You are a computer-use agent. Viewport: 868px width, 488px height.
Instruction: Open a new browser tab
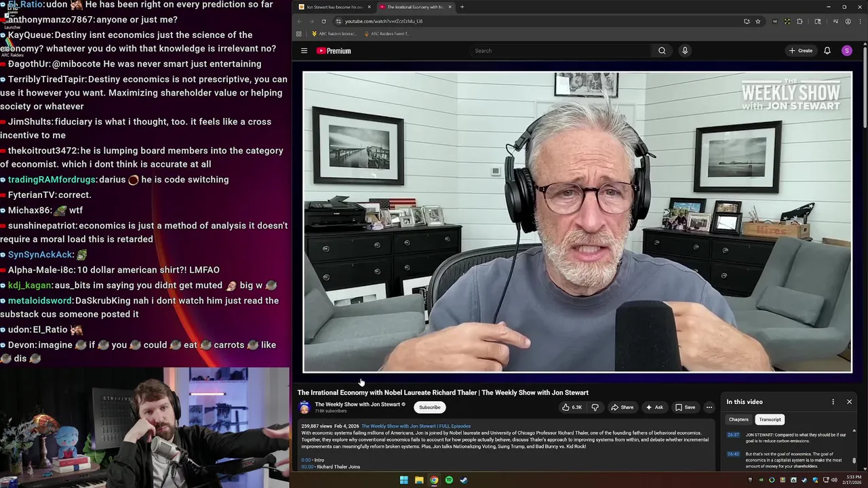[462, 7]
